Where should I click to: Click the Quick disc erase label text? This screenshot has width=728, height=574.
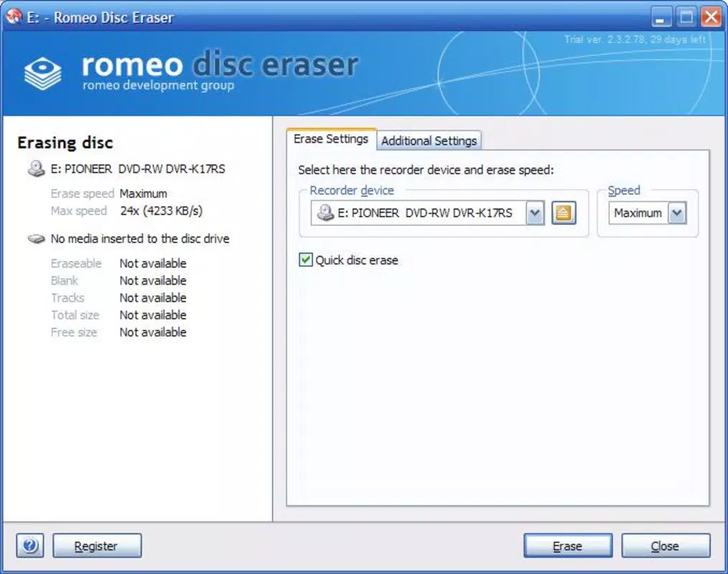pyautogui.click(x=357, y=260)
